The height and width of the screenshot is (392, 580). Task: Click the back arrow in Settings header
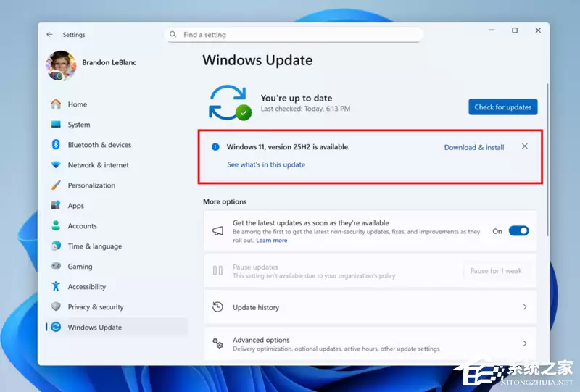(49, 34)
